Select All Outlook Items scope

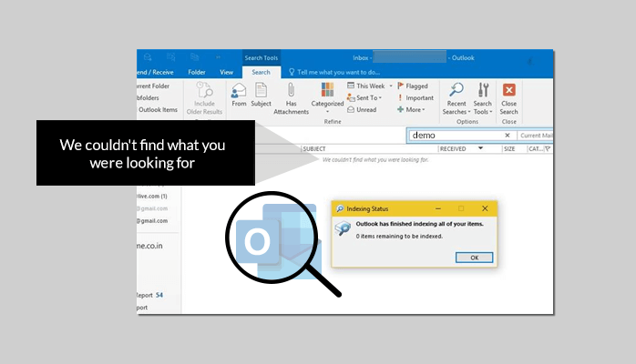[158, 110]
